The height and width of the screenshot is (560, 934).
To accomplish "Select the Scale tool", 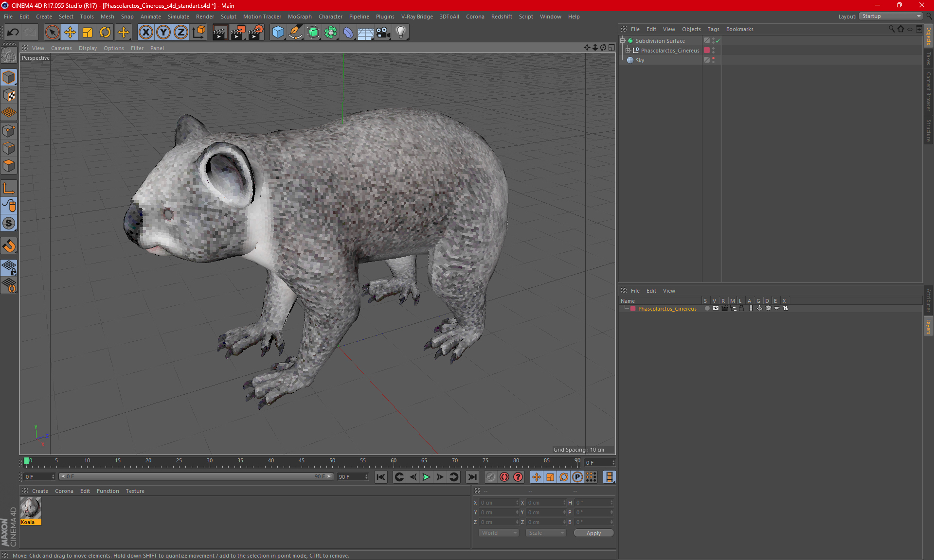I will pos(88,33).
